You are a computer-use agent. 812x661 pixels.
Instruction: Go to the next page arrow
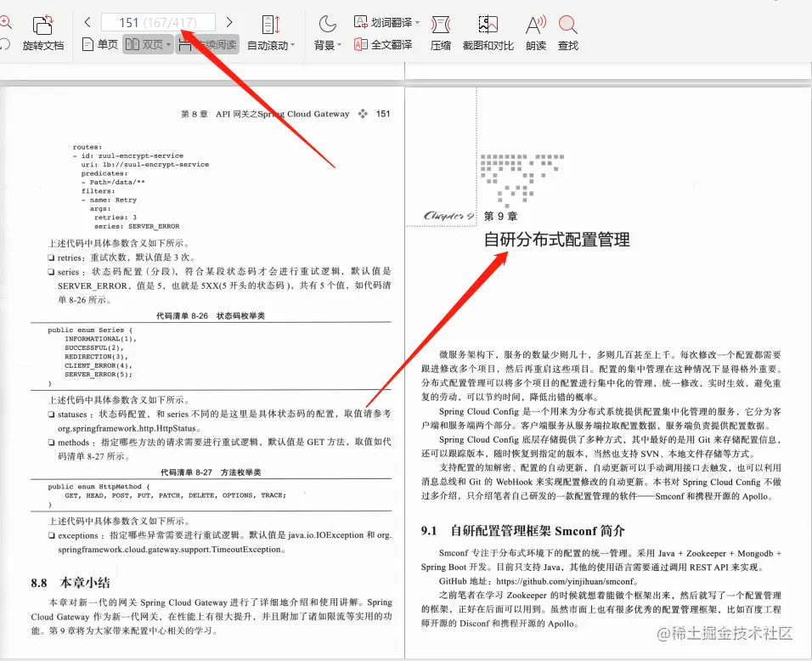[x=229, y=22]
